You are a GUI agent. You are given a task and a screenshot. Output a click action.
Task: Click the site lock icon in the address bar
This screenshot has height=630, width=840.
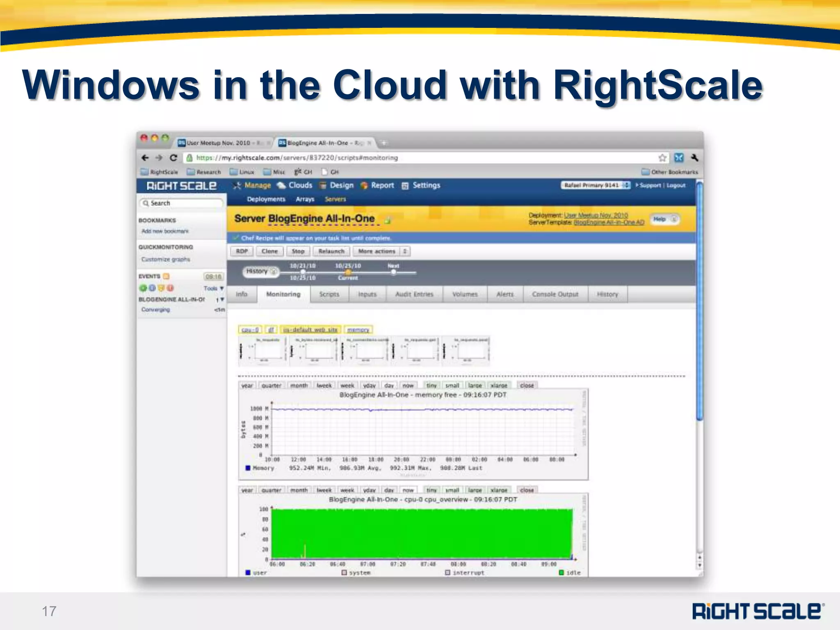pos(189,157)
